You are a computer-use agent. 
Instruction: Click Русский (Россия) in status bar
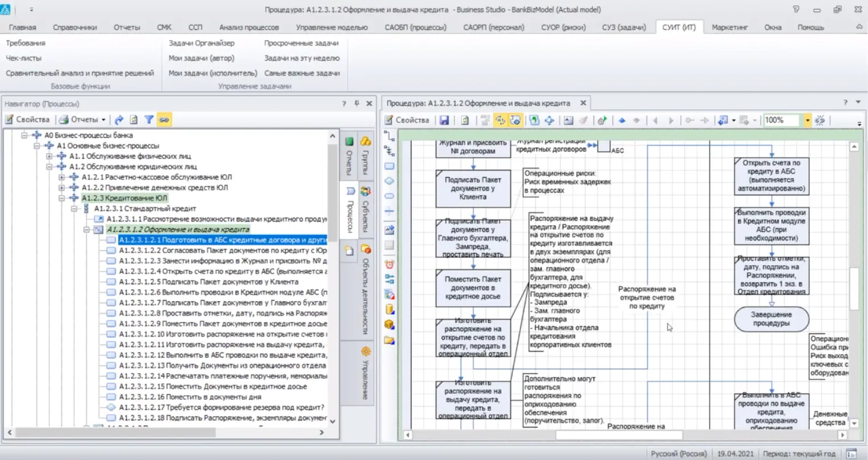tap(678, 453)
